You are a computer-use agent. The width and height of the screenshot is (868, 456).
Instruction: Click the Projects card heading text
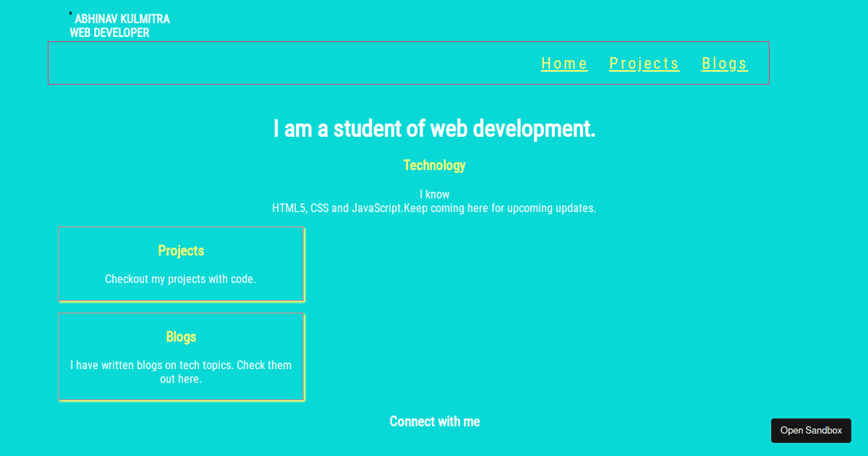[x=181, y=250]
